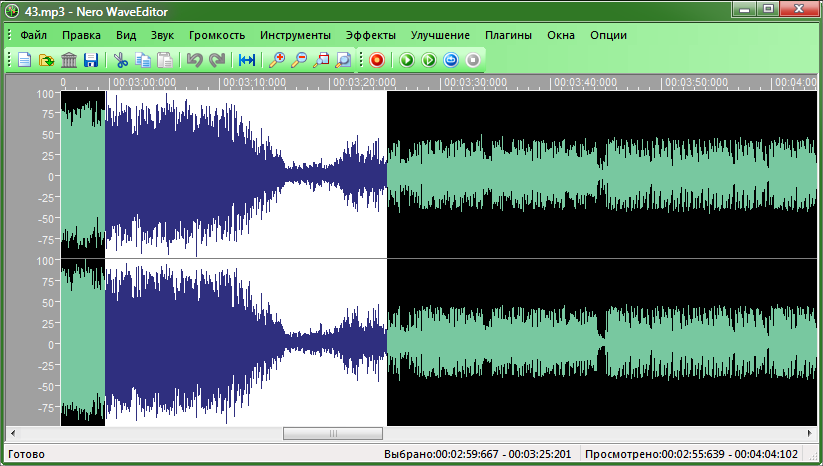Zoom in with the plus magnifier
Image resolution: width=823 pixels, height=466 pixels.
click(277, 60)
